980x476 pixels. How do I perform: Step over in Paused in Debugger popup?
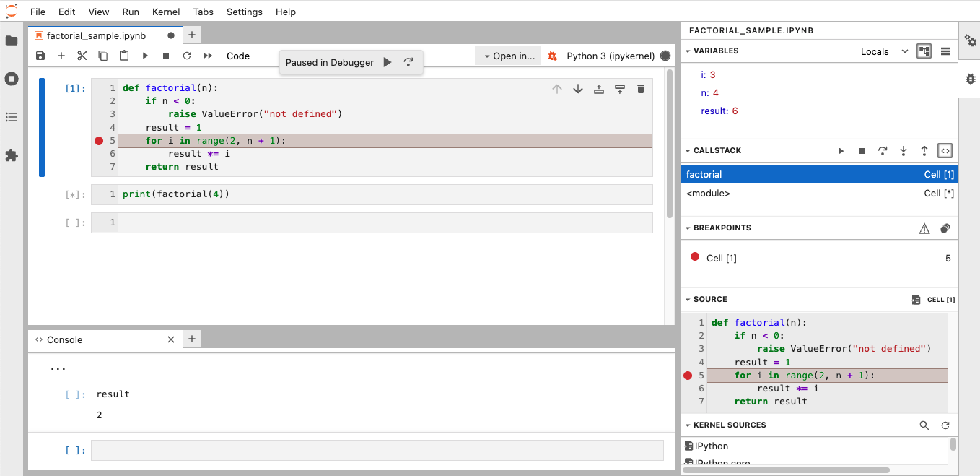(408, 62)
